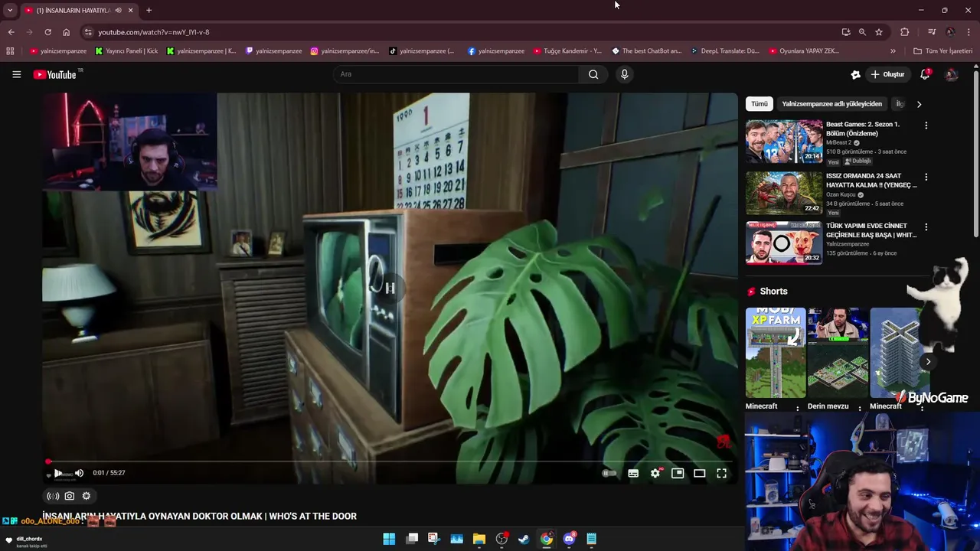Viewport: 980px width, 551px height.
Task: Bookmark this page with the star icon
Action: (x=879, y=32)
